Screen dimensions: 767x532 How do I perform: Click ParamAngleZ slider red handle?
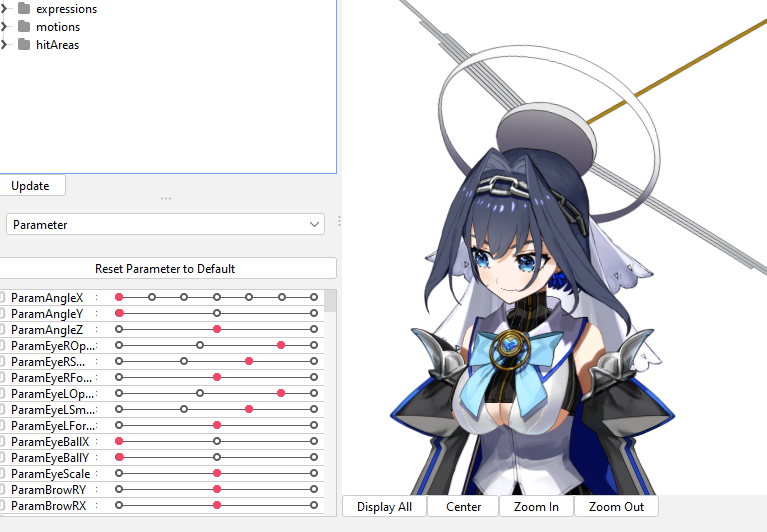point(217,329)
